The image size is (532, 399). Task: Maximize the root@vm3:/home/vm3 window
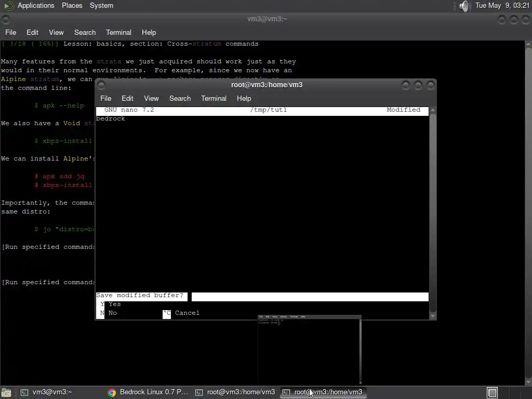pos(418,85)
